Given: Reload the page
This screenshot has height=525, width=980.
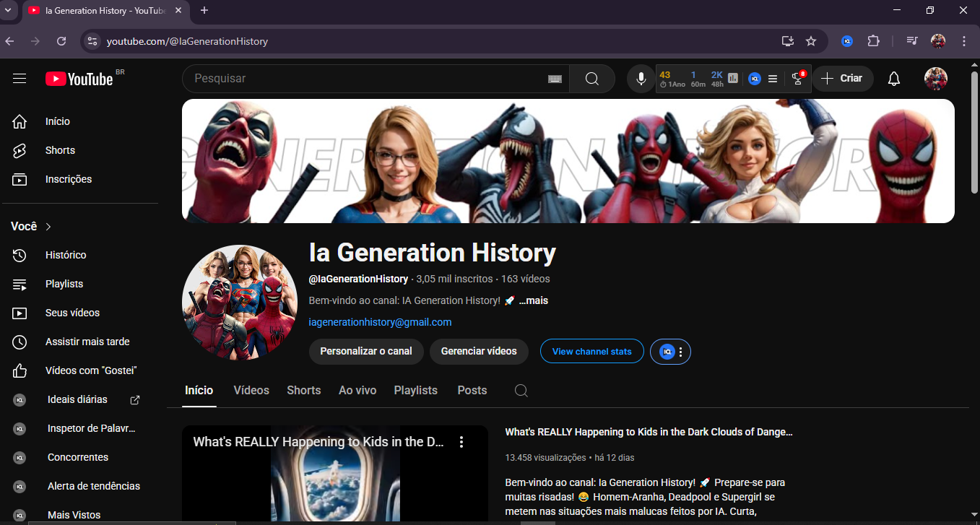Looking at the screenshot, I should [x=61, y=41].
